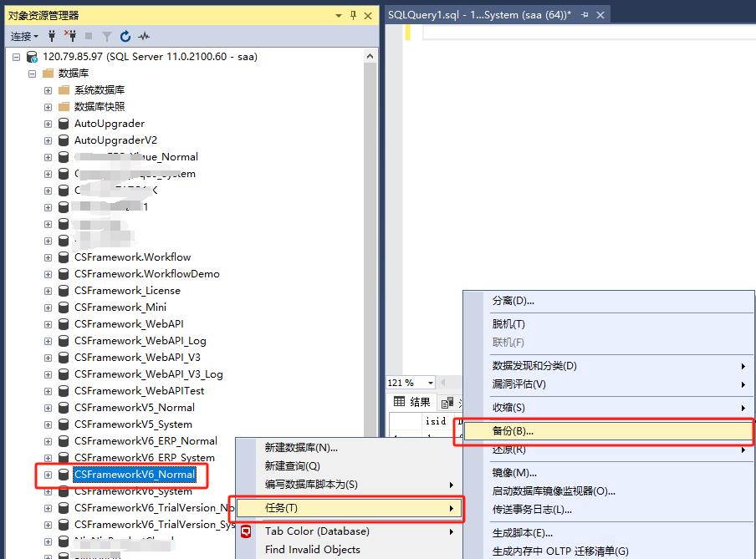
Task: Click the Tab Color (Database) red icon
Action: [247, 531]
